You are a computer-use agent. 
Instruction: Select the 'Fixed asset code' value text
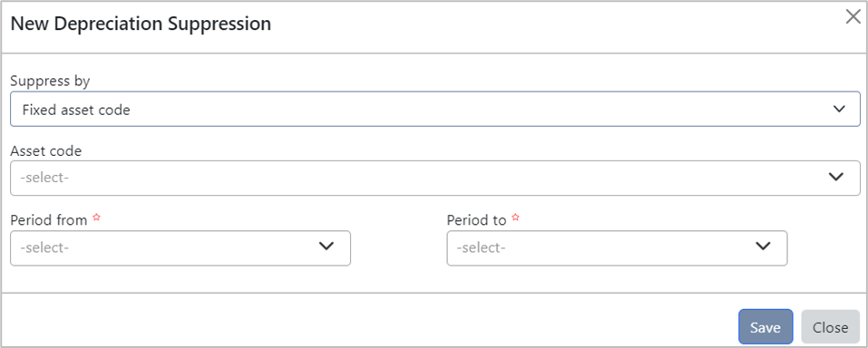[76, 110]
